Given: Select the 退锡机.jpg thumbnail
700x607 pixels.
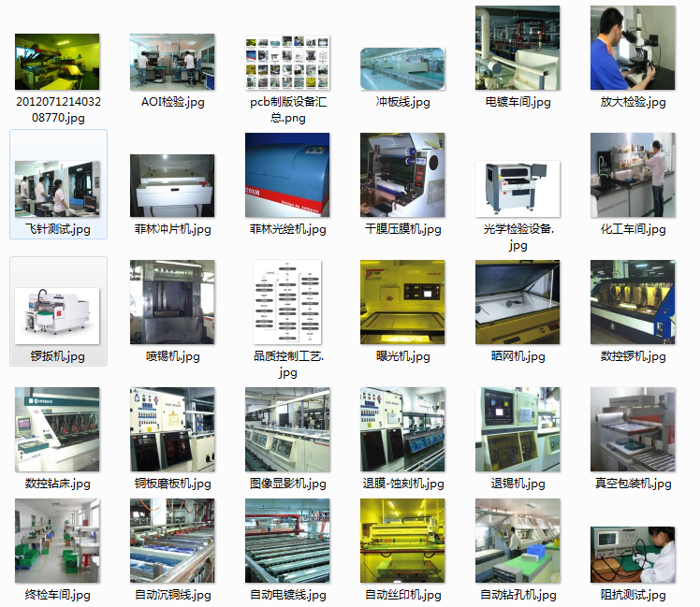Looking at the screenshot, I should pyautogui.click(x=518, y=429).
